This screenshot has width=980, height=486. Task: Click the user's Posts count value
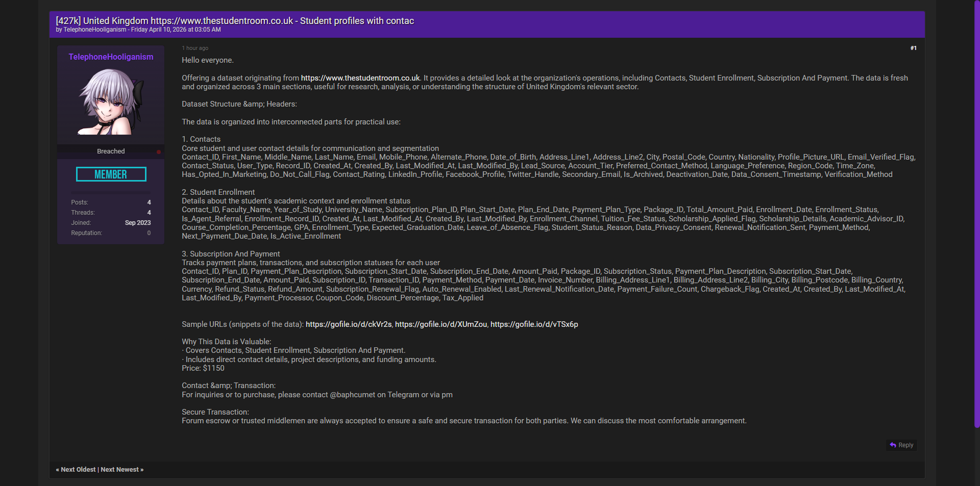coord(149,202)
